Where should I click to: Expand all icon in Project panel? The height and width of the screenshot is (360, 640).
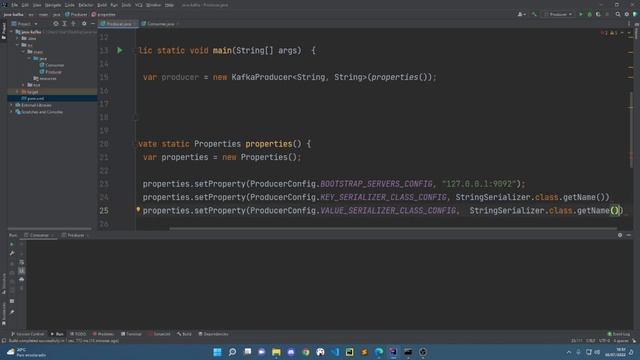pyautogui.click(x=64, y=24)
